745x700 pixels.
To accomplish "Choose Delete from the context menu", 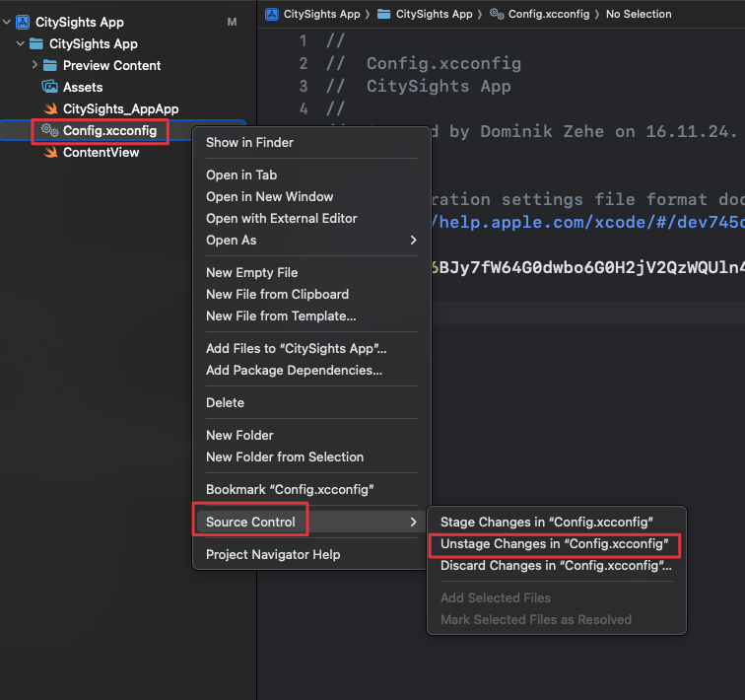I will [x=311, y=402].
